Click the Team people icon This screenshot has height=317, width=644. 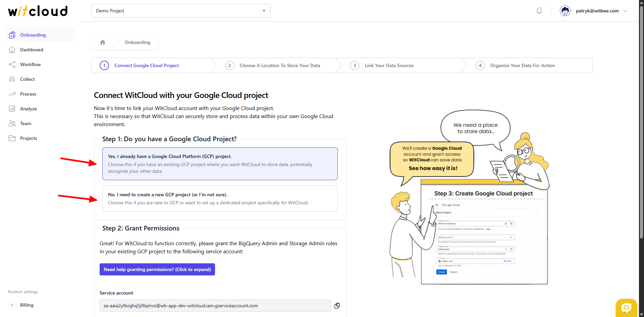click(12, 123)
